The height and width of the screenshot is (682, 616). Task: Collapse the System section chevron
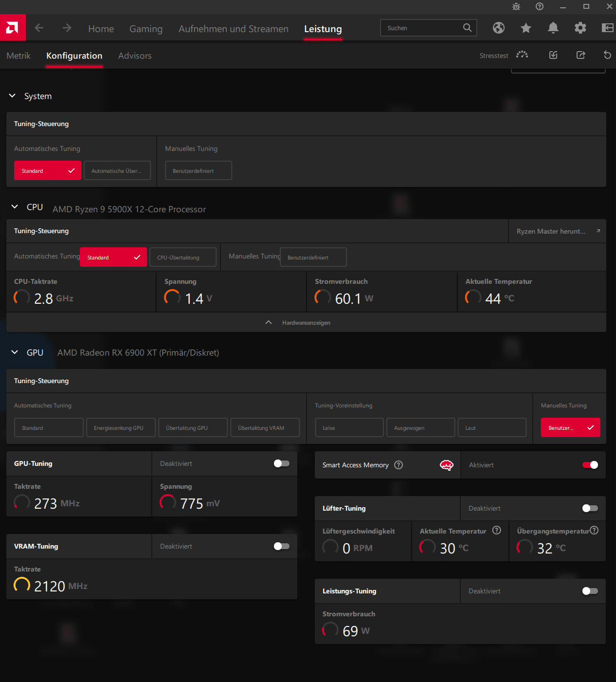point(13,96)
